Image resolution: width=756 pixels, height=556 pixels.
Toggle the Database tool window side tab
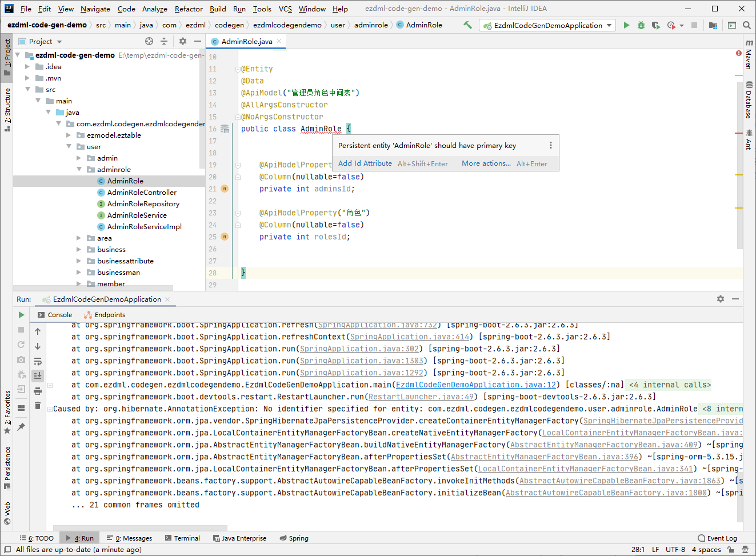(x=749, y=100)
